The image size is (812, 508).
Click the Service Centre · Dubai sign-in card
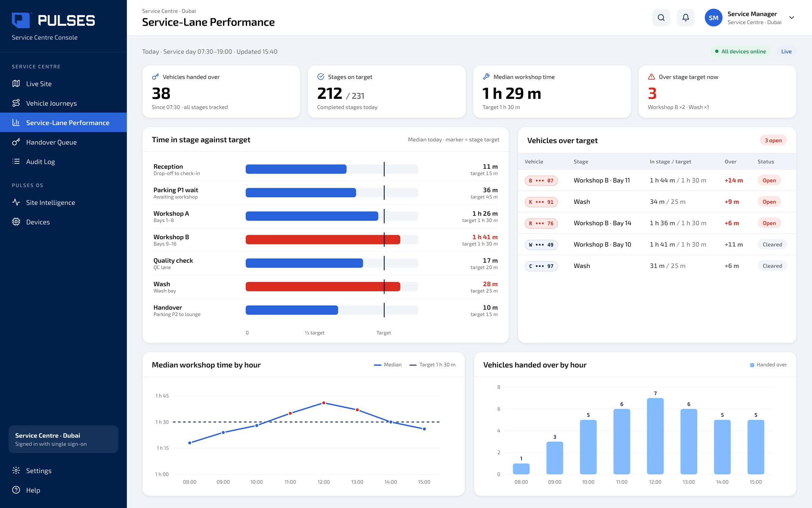pyautogui.click(x=63, y=439)
